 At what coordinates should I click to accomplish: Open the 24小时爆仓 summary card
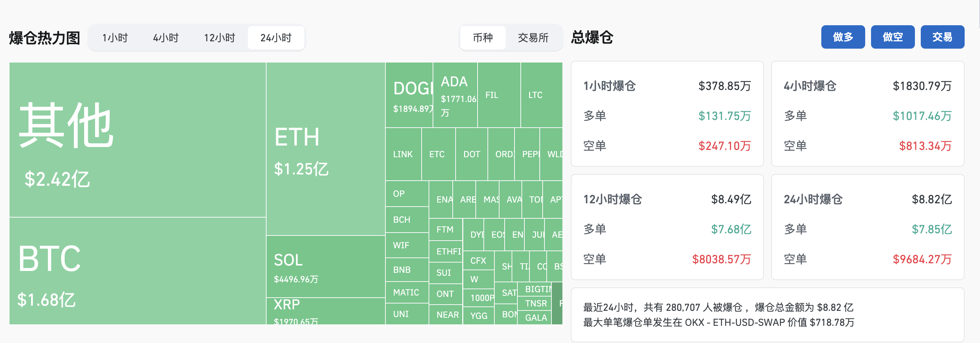tap(867, 227)
